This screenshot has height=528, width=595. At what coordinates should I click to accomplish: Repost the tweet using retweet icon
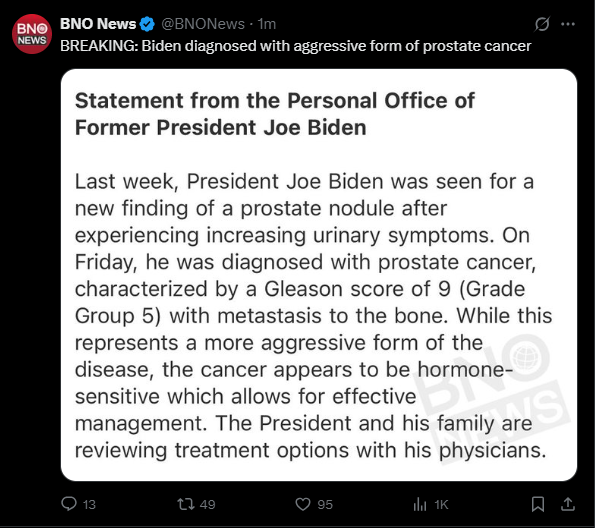coord(186,504)
